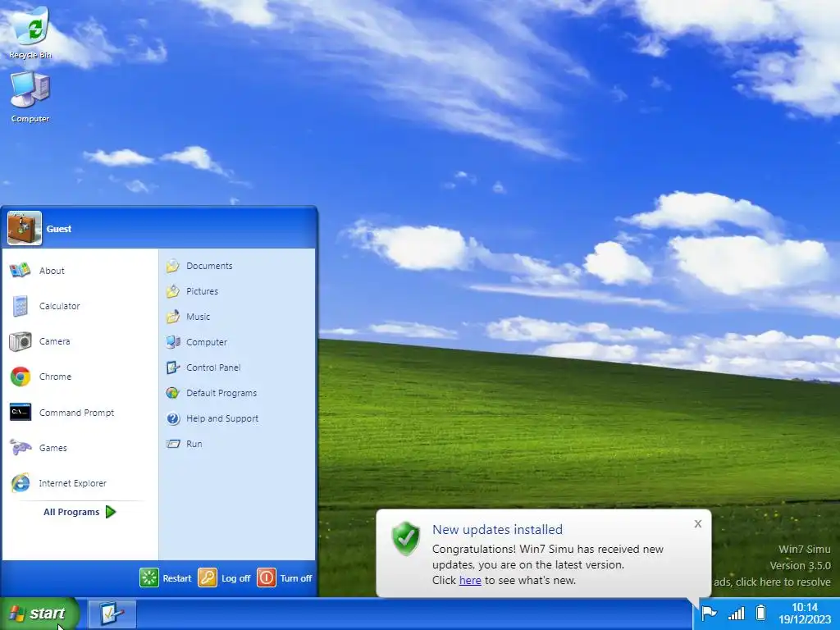The image size is (840, 630).
Task: Select the Calculator menu entry text
Action: point(59,306)
